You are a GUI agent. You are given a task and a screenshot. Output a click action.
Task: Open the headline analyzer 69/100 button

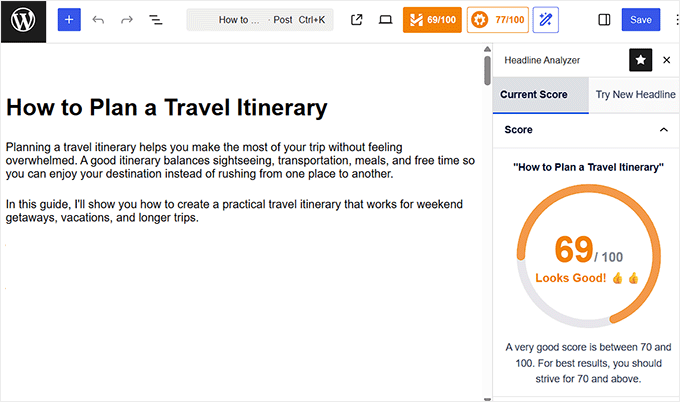(x=432, y=20)
